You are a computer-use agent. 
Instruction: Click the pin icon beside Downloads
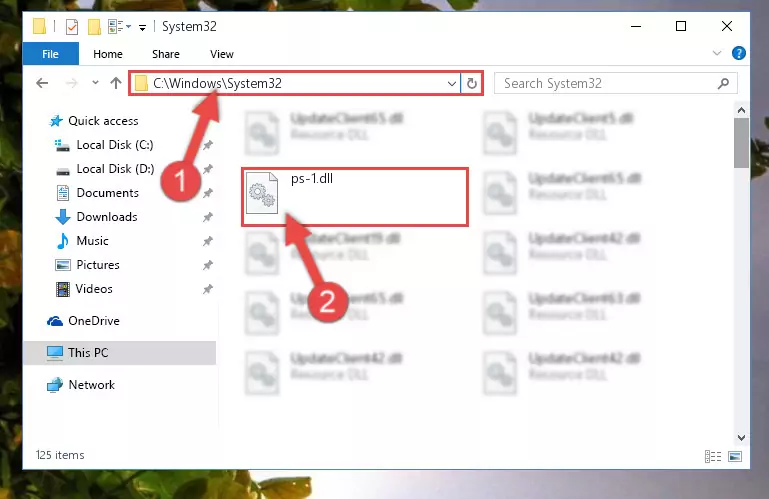[x=207, y=217]
